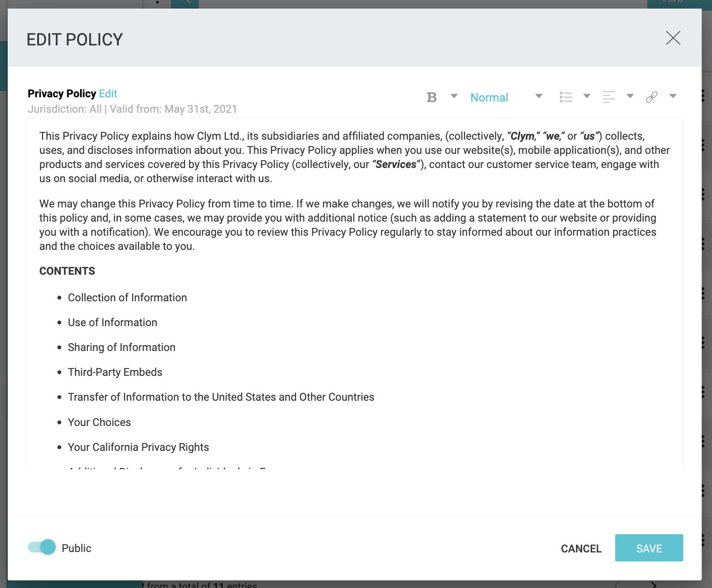This screenshot has height=588, width=712.
Task: Click the second paragraph about policy changes
Action: (348, 225)
